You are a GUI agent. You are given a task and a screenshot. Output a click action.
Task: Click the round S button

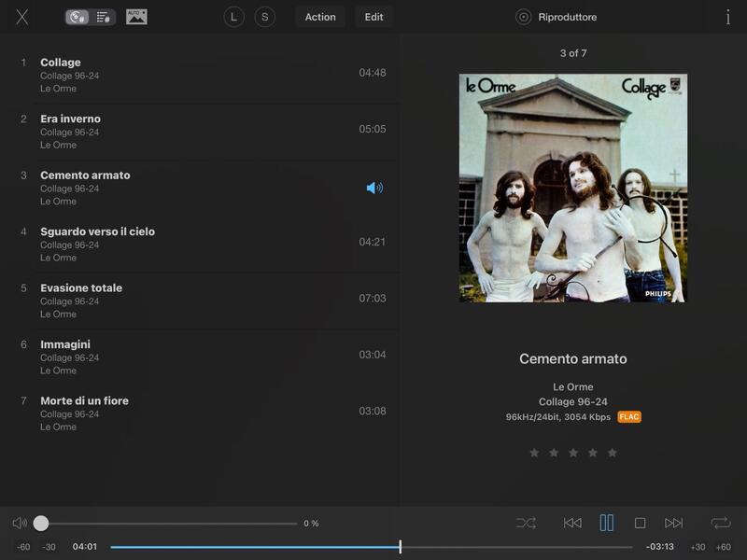(x=264, y=17)
